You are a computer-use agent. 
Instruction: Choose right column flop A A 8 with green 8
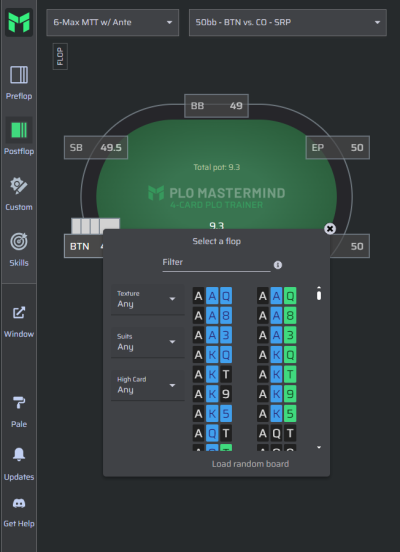(x=276, y=315)
